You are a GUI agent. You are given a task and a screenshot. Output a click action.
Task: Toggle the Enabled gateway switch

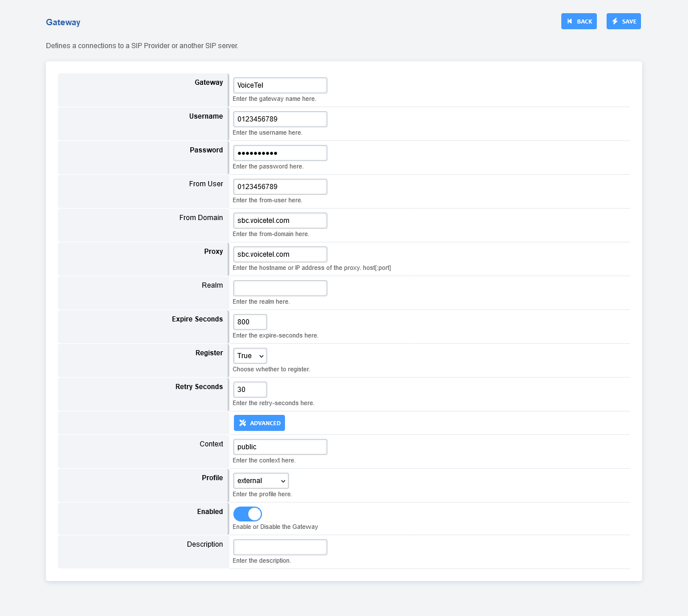click(x=248, y=514)
